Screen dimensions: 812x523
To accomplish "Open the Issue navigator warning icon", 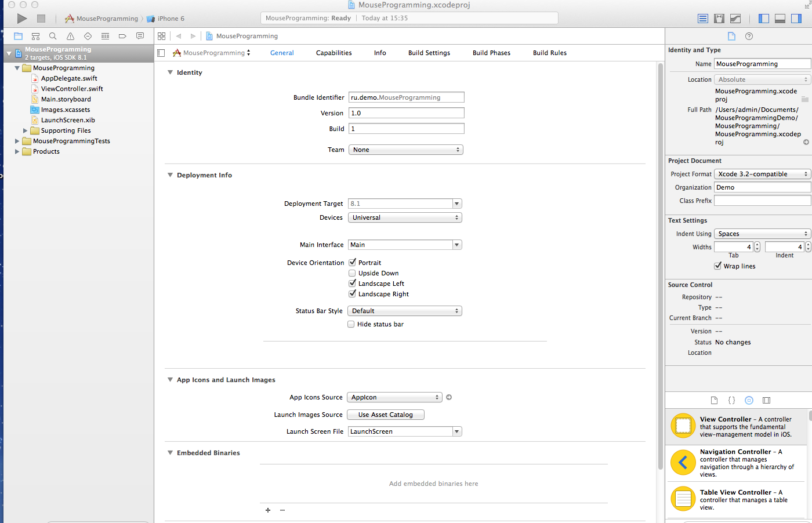I will coord(70,36).
